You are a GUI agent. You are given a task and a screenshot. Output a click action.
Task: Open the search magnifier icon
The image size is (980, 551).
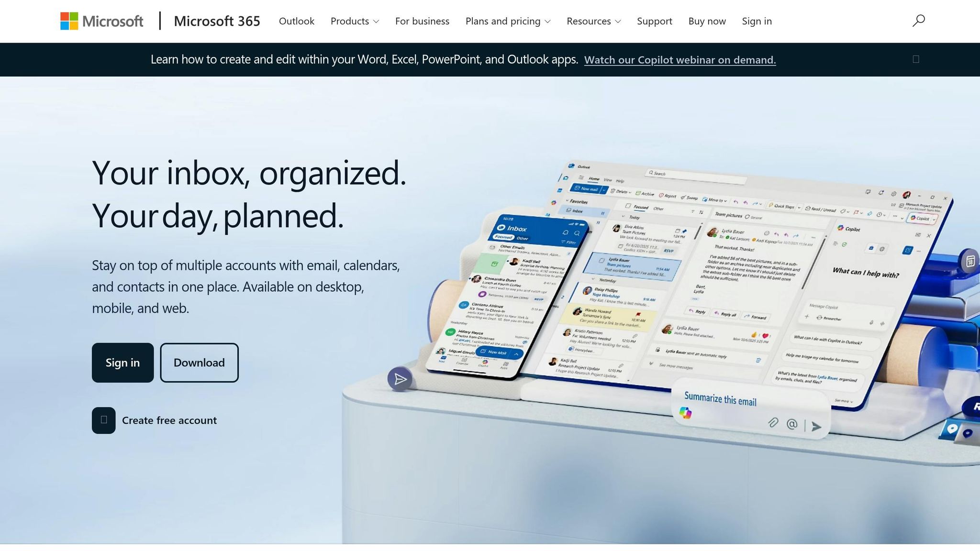918,21
